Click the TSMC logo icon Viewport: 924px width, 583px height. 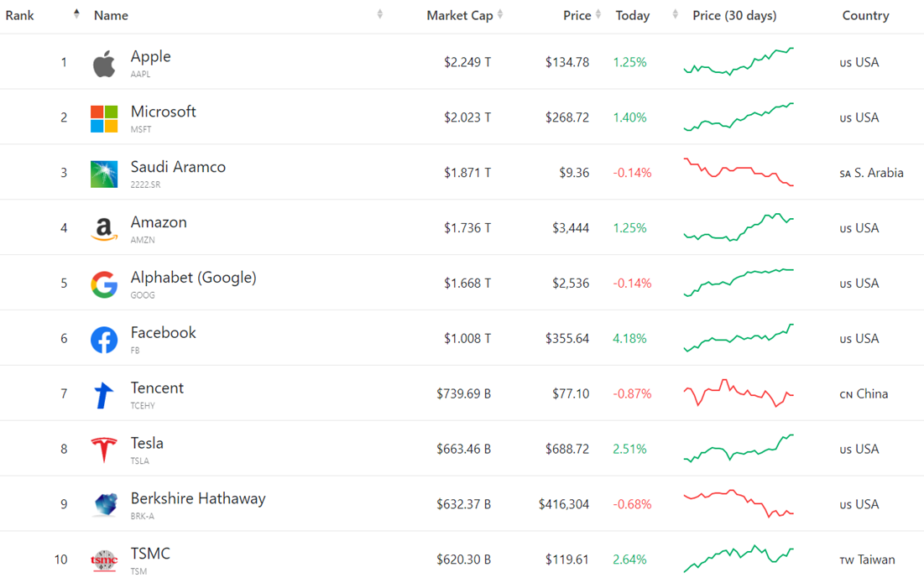(x=104, y=560)
